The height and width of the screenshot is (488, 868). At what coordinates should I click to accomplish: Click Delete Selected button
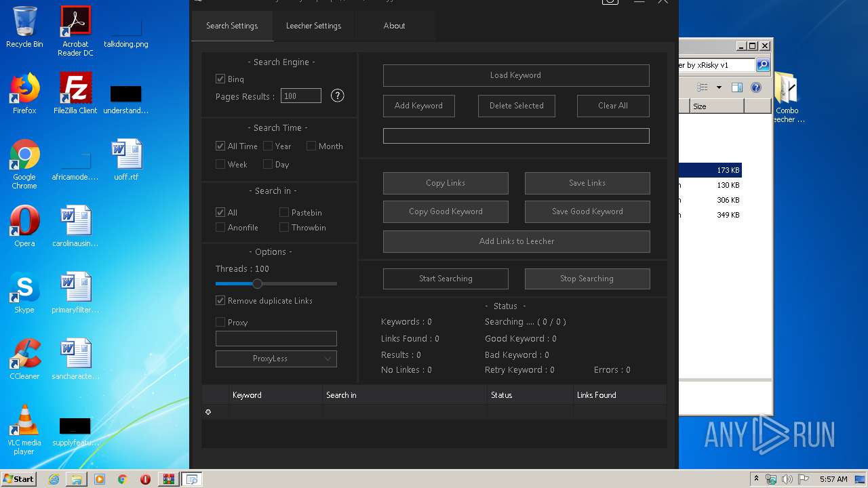pyautogui.click(x=516, y=106)
